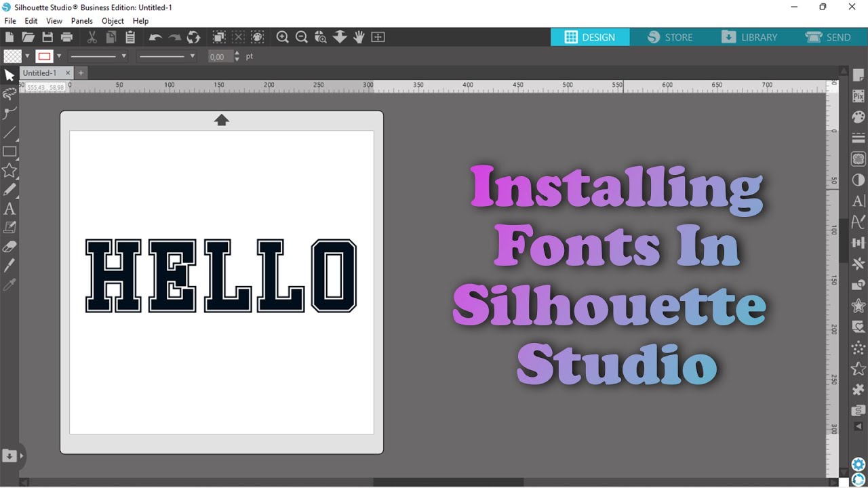
Task: Paste from clipboard in the toolbar
Action: pyautogui.click(x=130, y=37)
